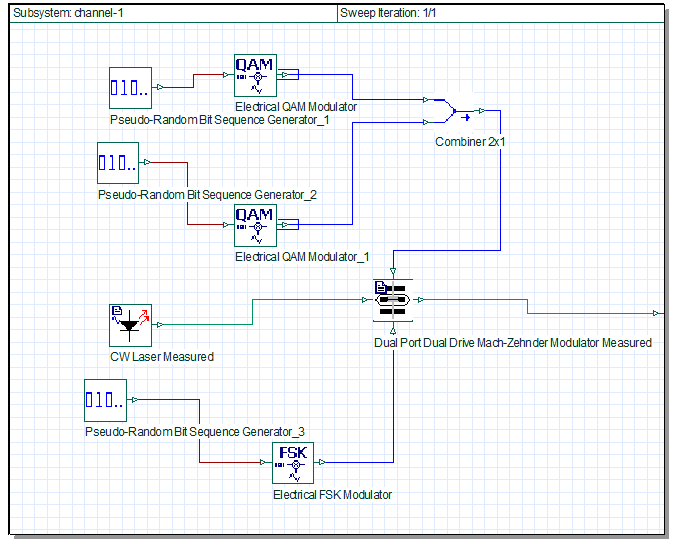The image size is (674, 542).
Task: Click the Electrical QAM Modulator_1 block icon
Action: (255, 225)
